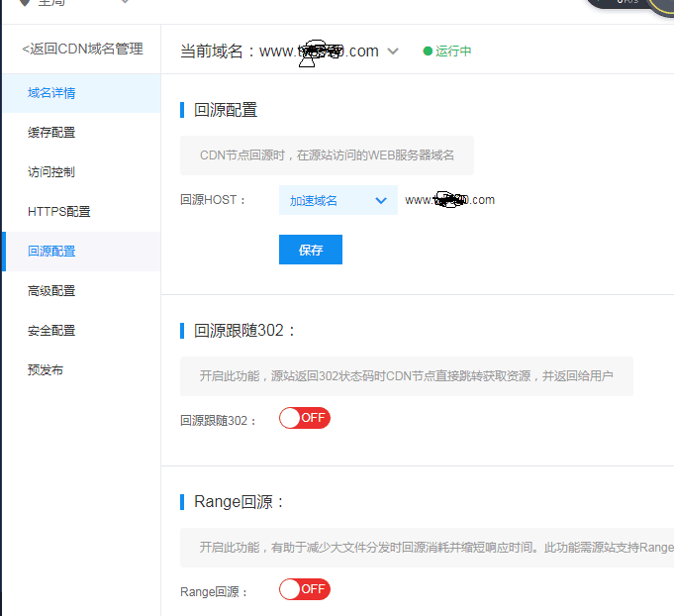The image size is (674, 616).
Task: Click the 302状态码 description hint box
Action: (406, 376)
